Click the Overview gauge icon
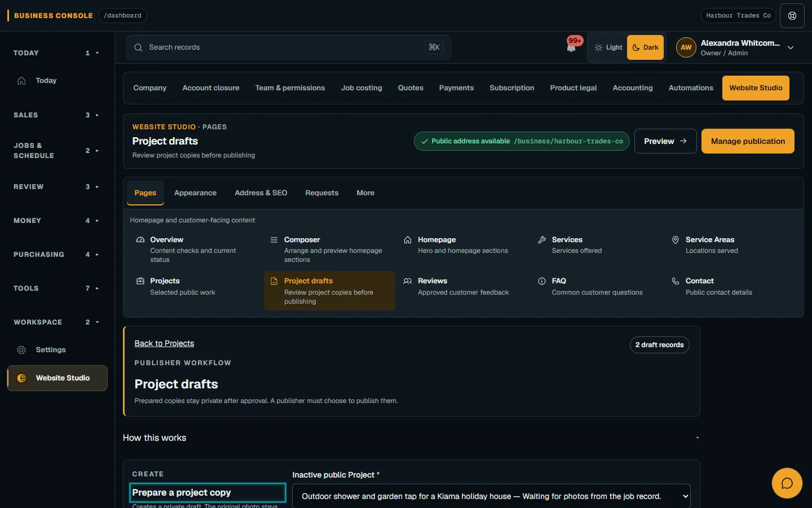Screen dimensions: 812x508 tap(140, 240)
